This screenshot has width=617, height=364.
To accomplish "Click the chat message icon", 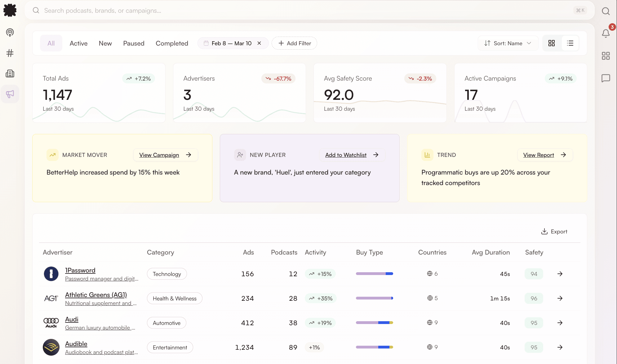I will 606,78.
